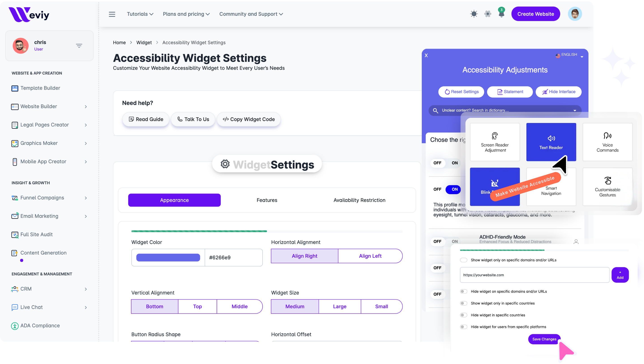
Task: Open ADA Compliance in the sidebar
Action: pos(40,325)
